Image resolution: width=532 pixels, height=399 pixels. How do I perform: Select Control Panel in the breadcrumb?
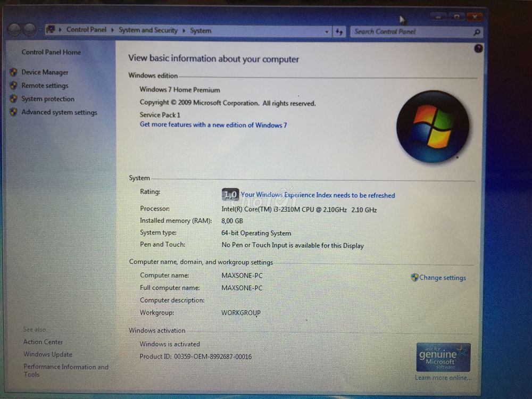[86, 29]
